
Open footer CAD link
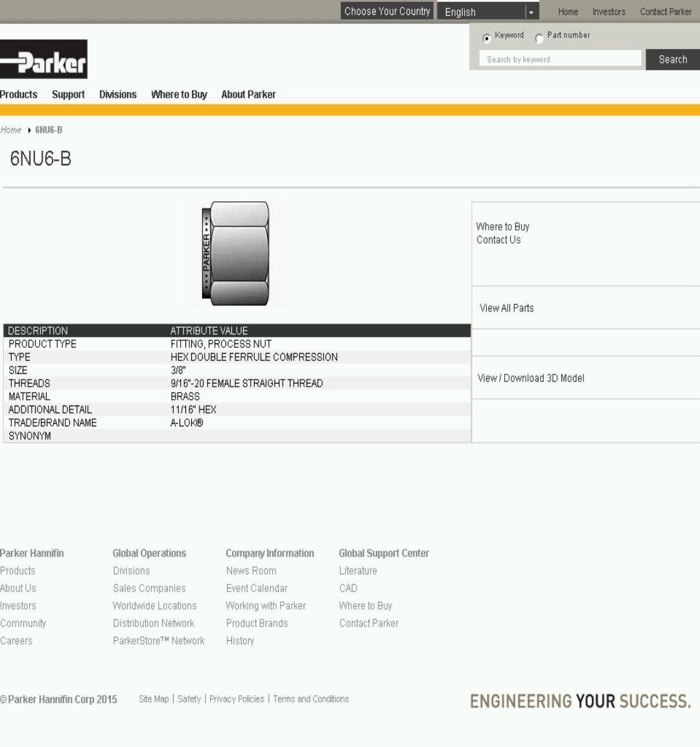(348, 588)
